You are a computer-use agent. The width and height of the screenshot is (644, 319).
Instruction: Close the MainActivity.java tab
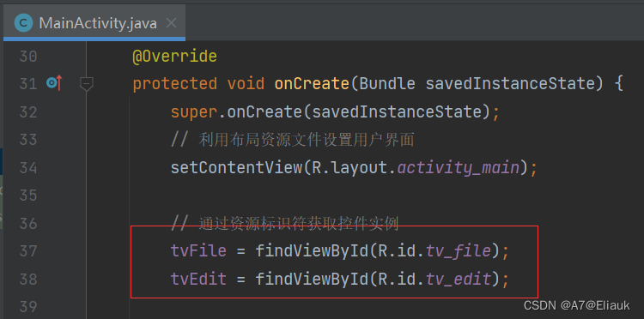pos(171,23)
